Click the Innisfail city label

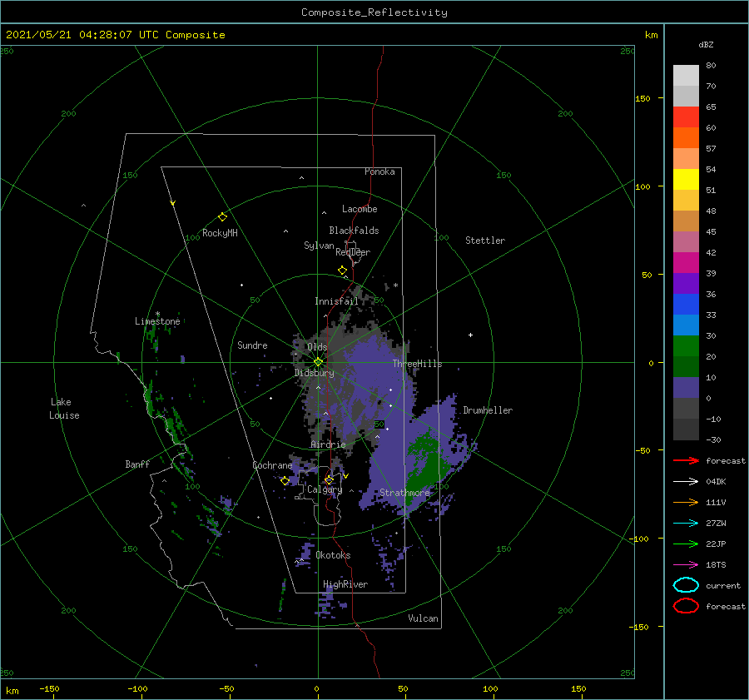coord(336,301)
